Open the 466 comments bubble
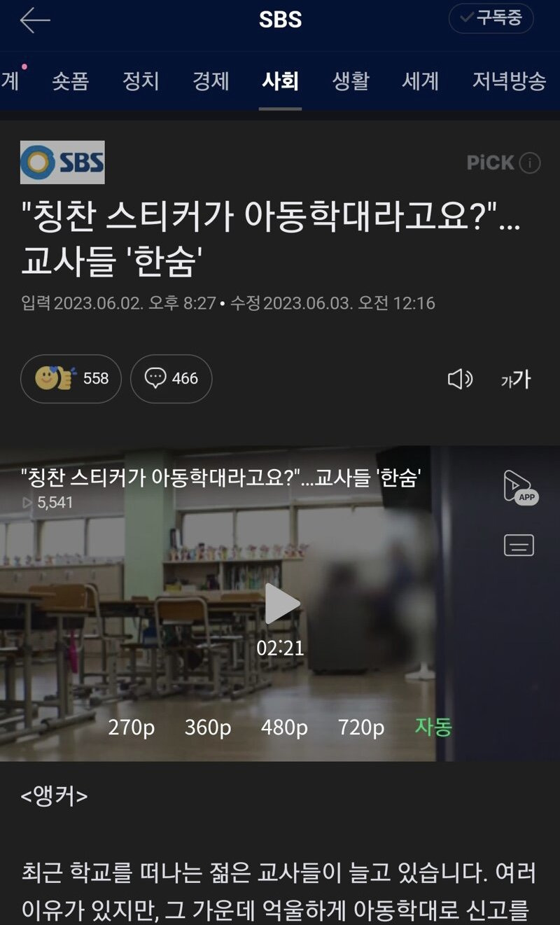 click(x=171, y=379)
